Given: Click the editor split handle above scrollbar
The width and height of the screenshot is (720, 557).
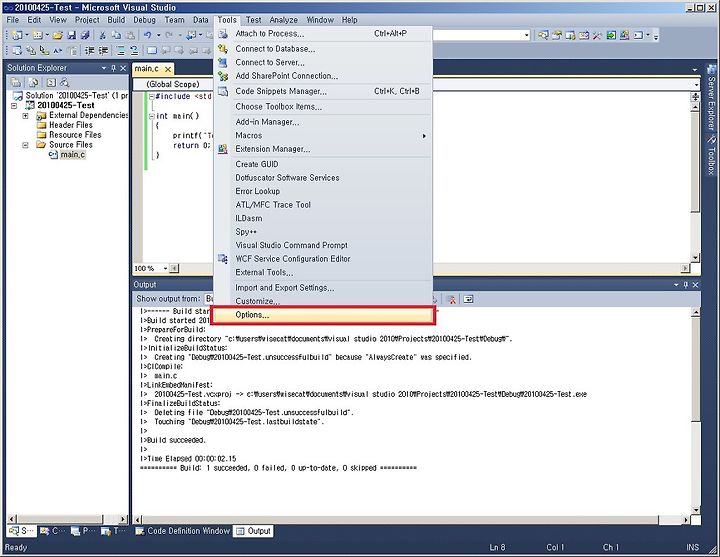Looking at the screenshot, I should [695, 96].
